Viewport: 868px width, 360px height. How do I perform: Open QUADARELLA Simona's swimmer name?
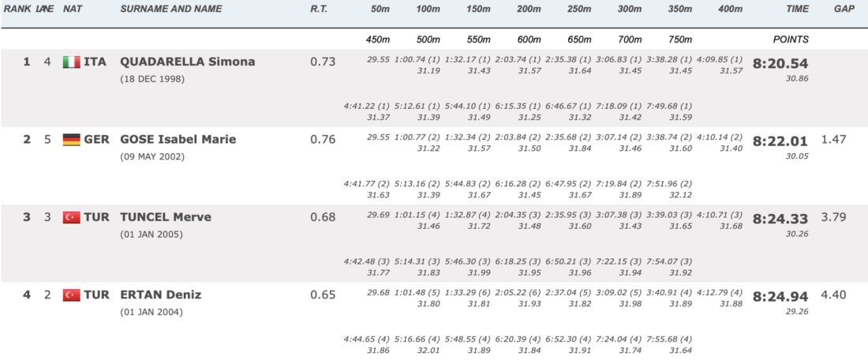pyautogui.click(x=188, y=62)
